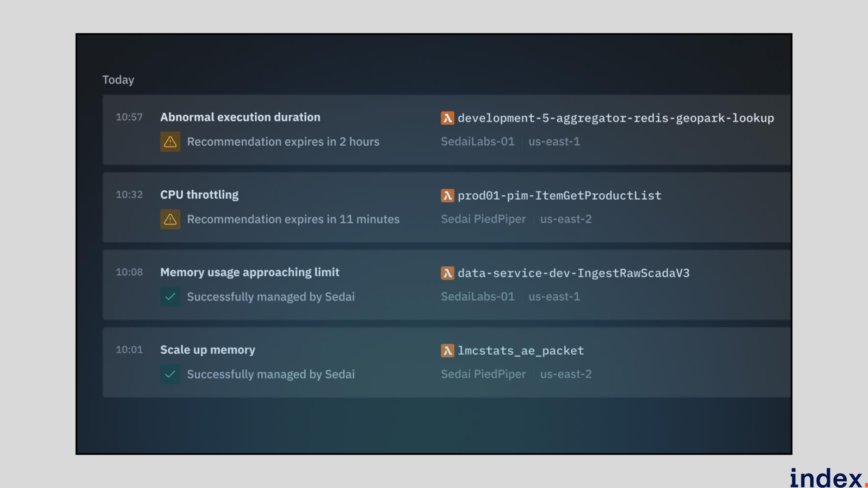868x488 pixels.
Task: Click function name development-5-aggregator-redis-geopark-lookup
Action: click(x=616, y=118)
